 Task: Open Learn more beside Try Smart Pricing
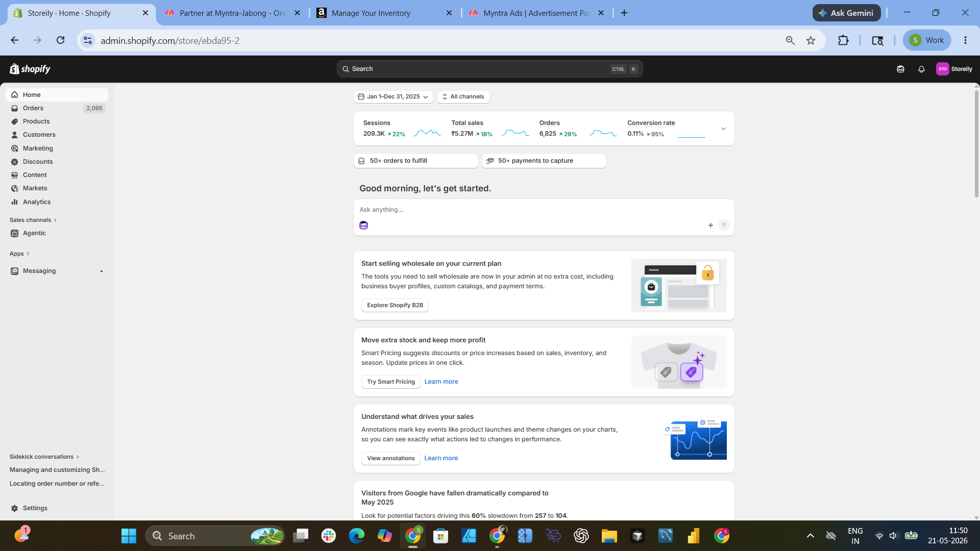[441, 382]
